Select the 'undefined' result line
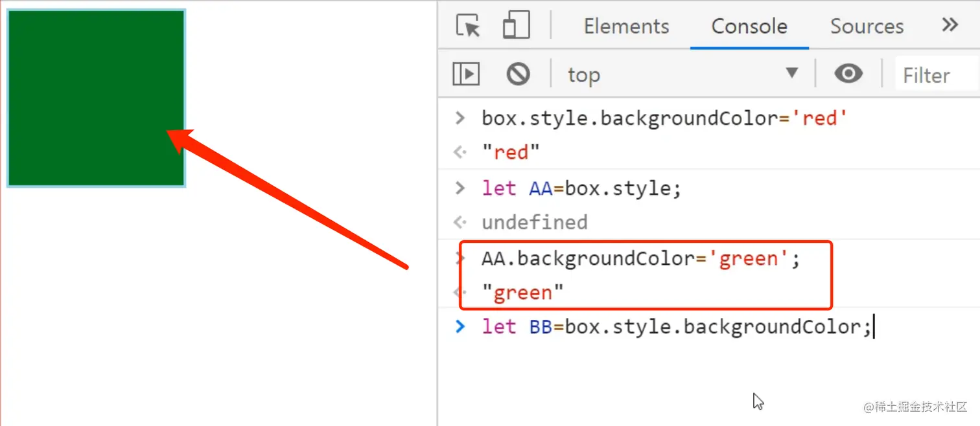This screenshot has height=426, width=980. click(x=535, y=222)
